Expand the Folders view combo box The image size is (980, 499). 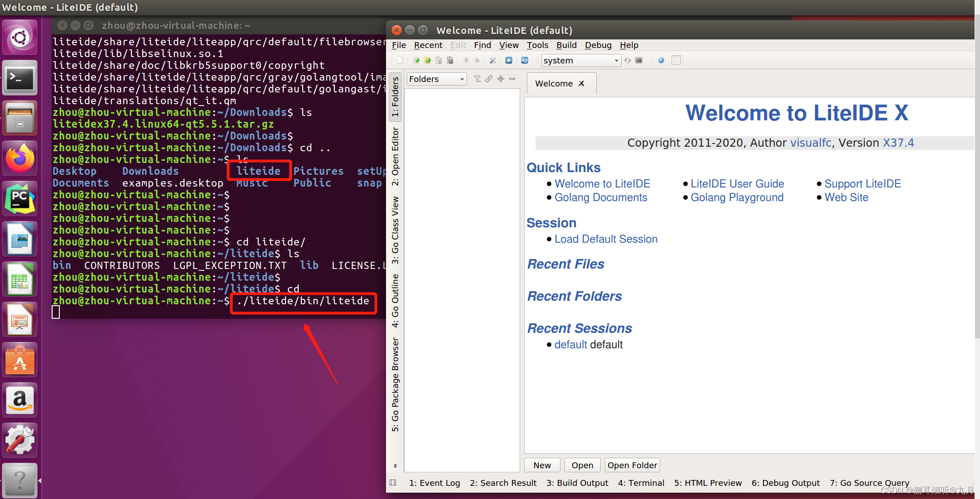(x=437, y=79)
